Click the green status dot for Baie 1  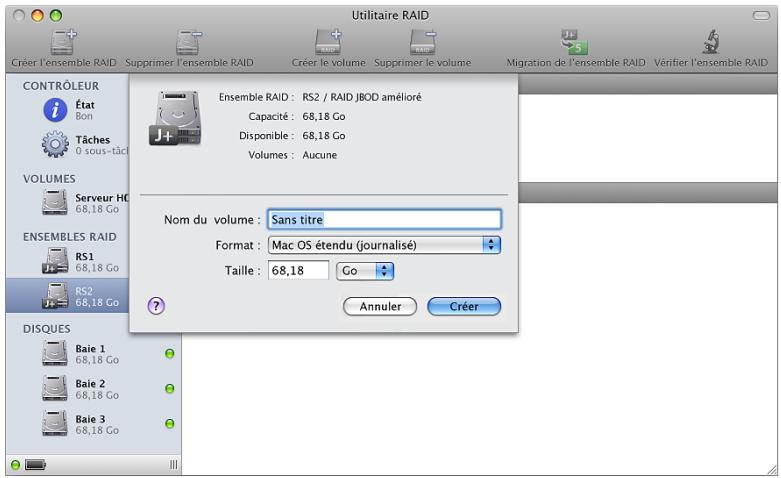[169, 354]
